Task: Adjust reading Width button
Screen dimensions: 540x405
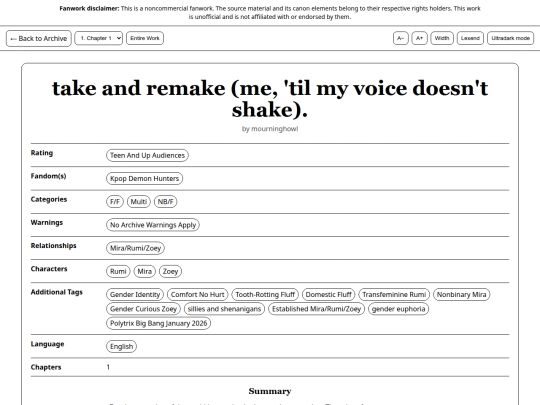Action: tap(442, 38)
